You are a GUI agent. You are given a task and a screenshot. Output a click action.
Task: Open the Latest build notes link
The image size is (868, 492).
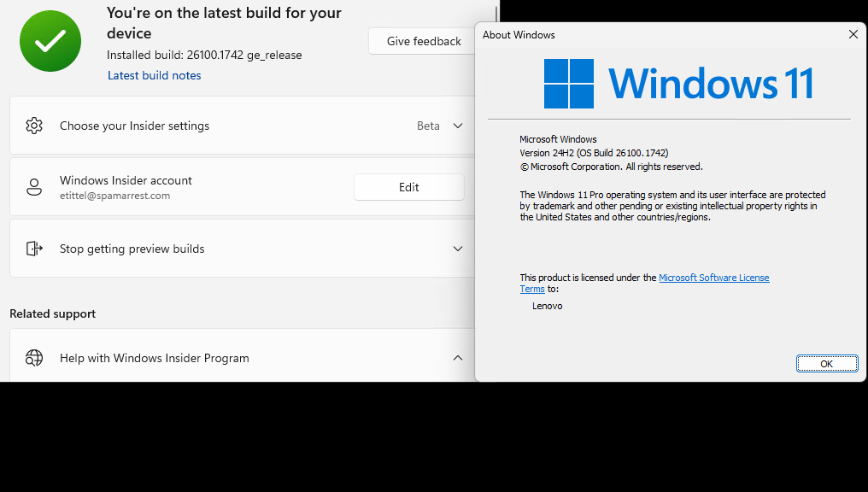(x=155, y=75)
